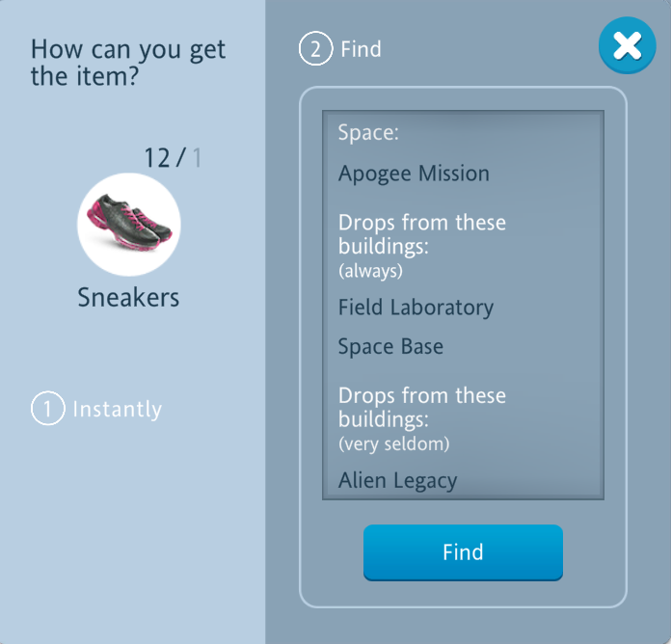Screen dimensions: 671x644
Task: Choose Space Base in the list
Action: 390,347
